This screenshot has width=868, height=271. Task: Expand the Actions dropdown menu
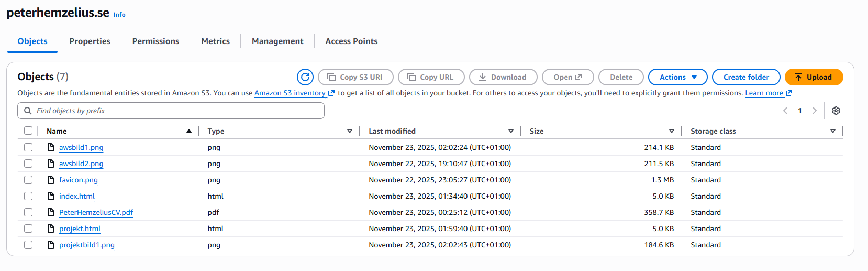[x=677, y=77]
